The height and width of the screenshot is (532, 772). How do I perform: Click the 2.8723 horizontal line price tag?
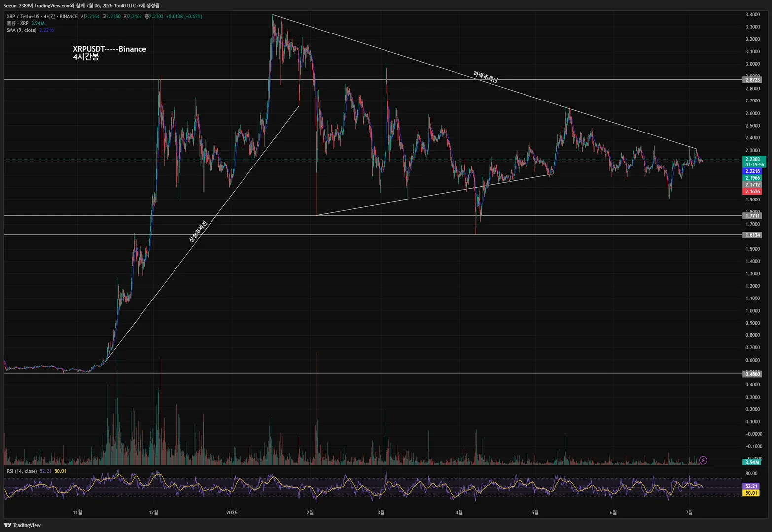[x=752, y=80]
